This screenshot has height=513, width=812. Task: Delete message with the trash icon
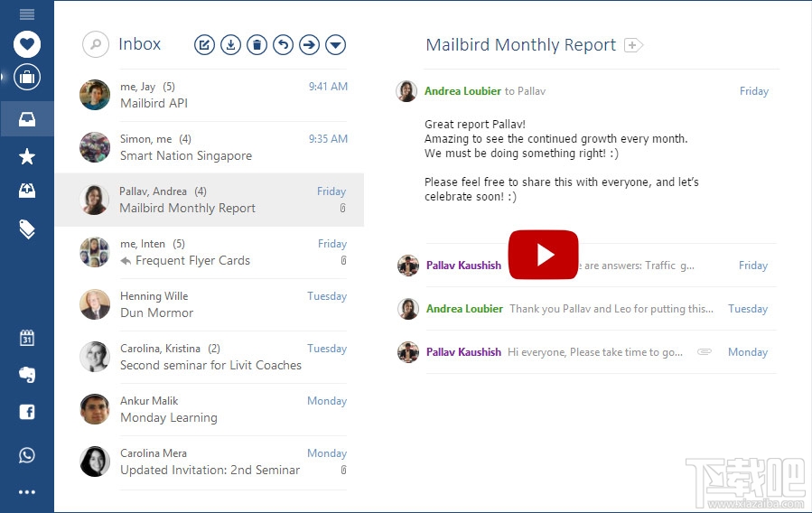(x=257, y=45)
